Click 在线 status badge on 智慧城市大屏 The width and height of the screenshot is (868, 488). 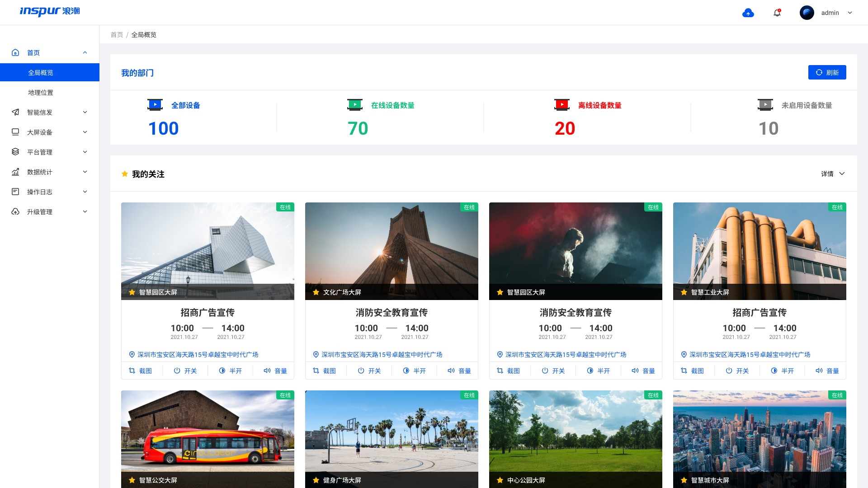click(837, 395)
